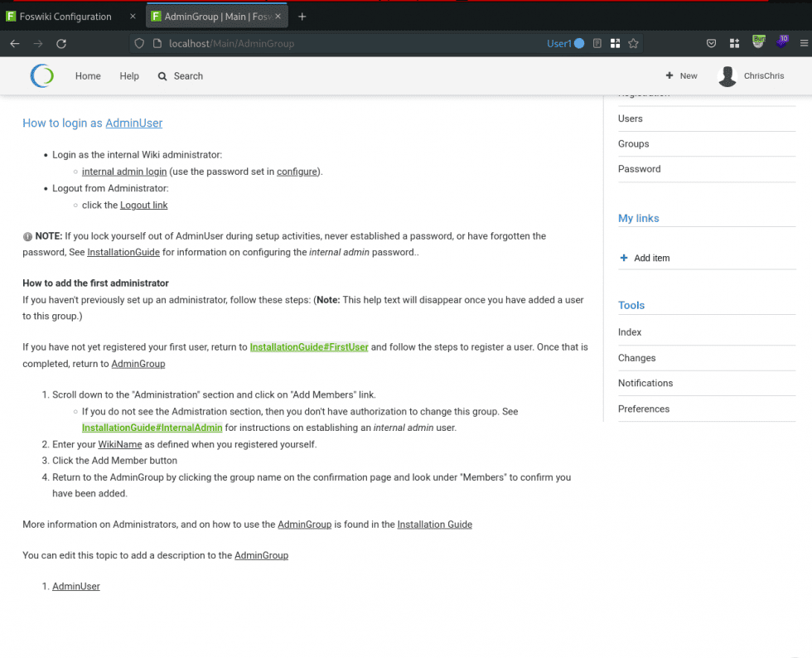Click the Add item plus icon under My links
812x658 pixels.
622,258
